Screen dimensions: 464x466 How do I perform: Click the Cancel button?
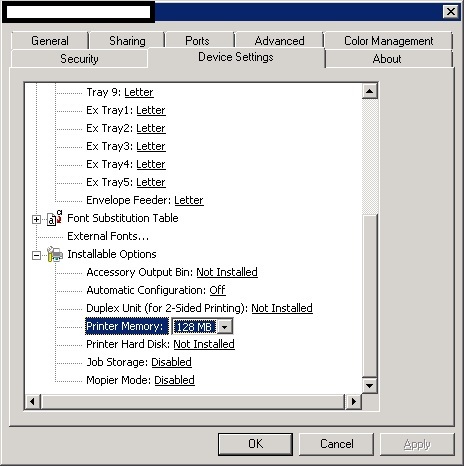(337, 444)
